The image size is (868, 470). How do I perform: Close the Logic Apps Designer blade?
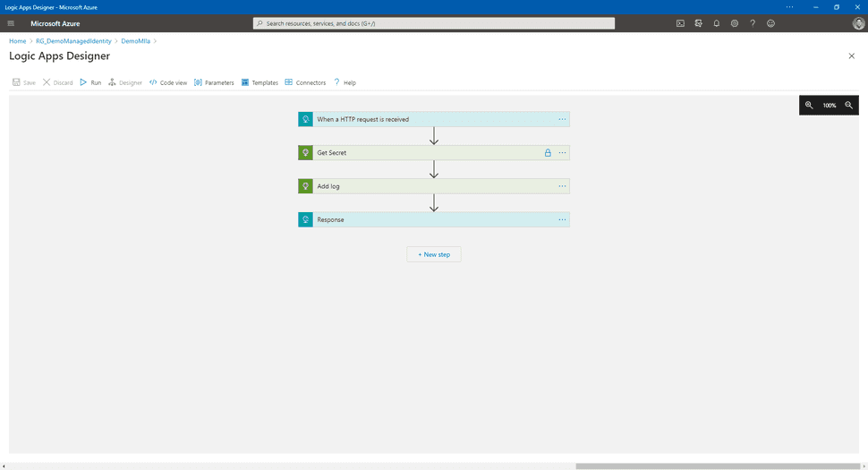(851, 56)
